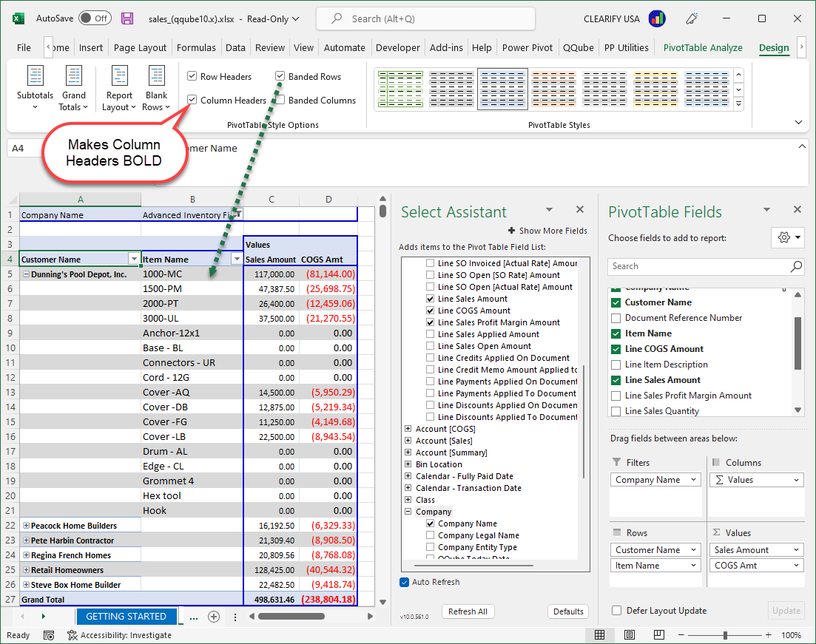The width and height of the screenshot is (816, 644).
Task: Select the yellow PivotTable style thumbnail
Action: pos(655,89)
